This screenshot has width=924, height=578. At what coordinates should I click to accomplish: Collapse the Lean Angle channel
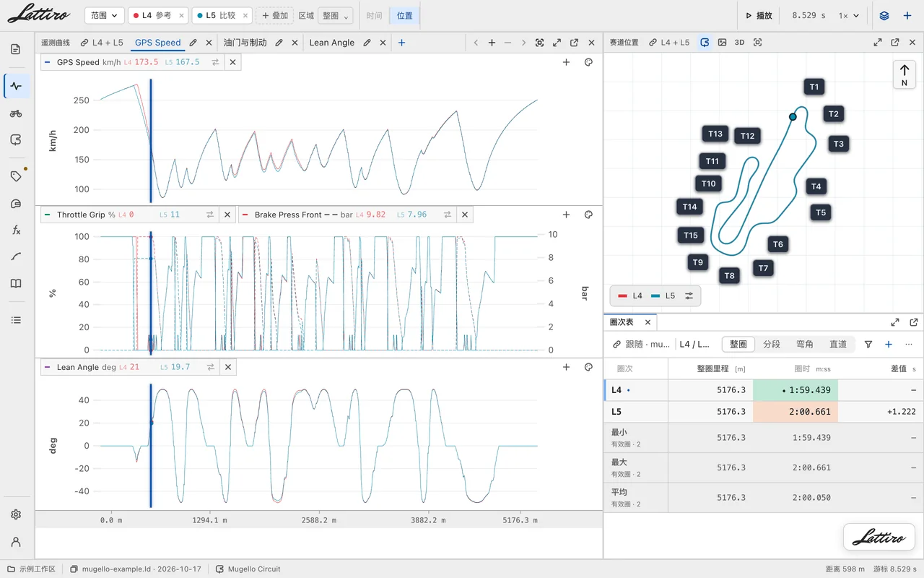[48, 367]
